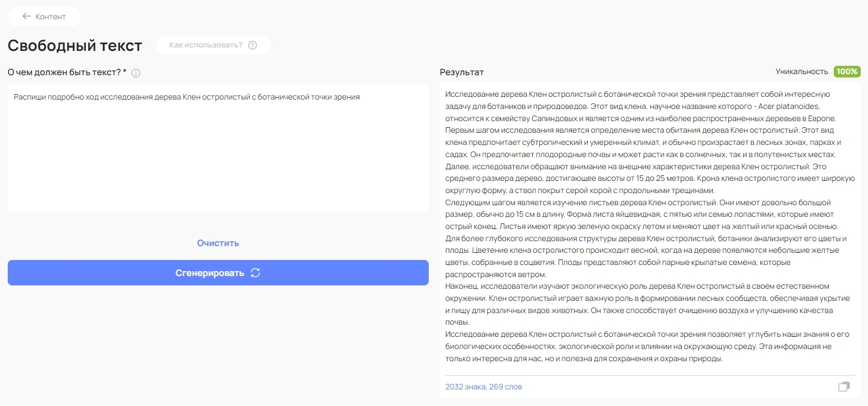The height and width of the screenshot is (406, 868).
Task: Click the Результат heading
Action: coord(462,72)
